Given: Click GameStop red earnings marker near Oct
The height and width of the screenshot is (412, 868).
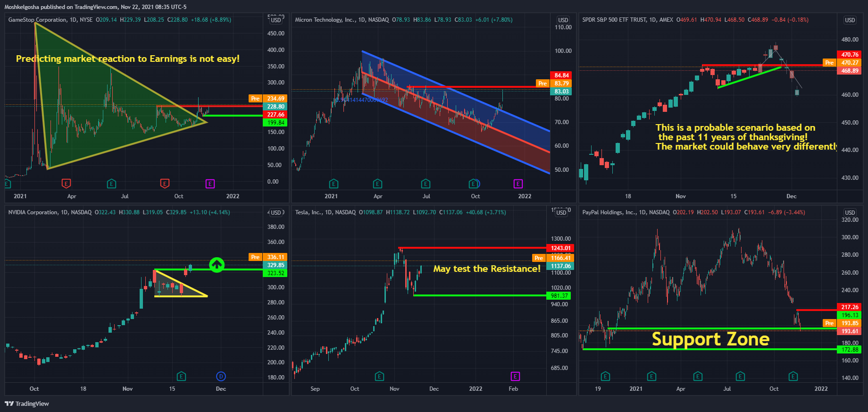Looking at the screenshot, I should (165, 184).
